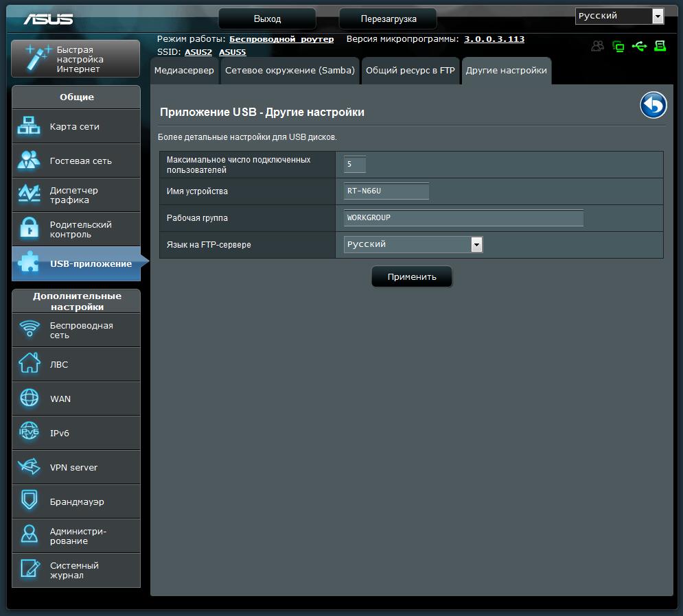Click the IPv6 globe icon
The width and height of the screenshot is (683, 616).
click(x=30, y=432)
